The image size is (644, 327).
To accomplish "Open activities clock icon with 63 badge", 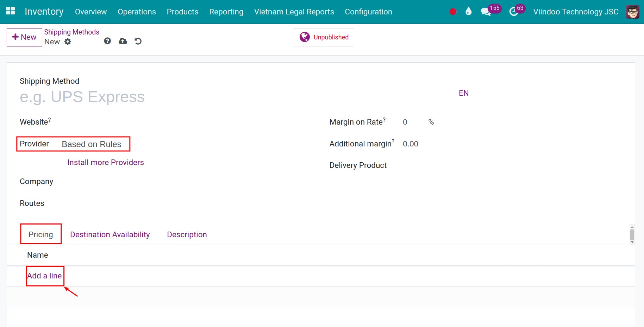I will pos(514,12).
